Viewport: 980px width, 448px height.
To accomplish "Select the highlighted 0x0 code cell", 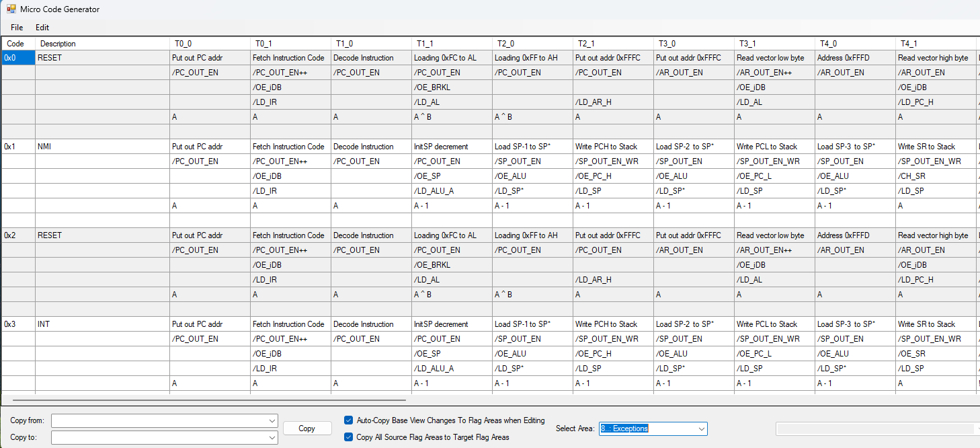I will pyautogui.click(x=17, y=58).
